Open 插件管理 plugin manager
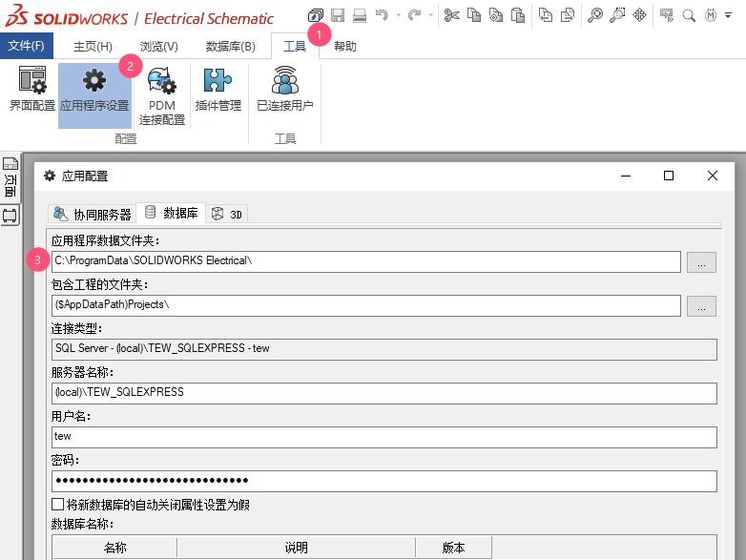This screenshot has width=746, height=560. point(218,90)
